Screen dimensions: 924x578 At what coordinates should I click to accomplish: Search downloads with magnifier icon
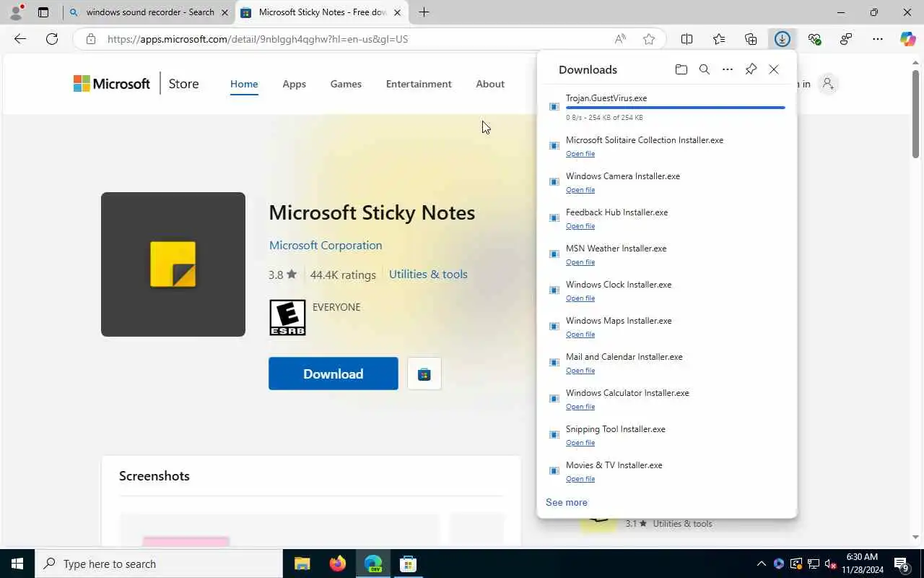point(705,69)
